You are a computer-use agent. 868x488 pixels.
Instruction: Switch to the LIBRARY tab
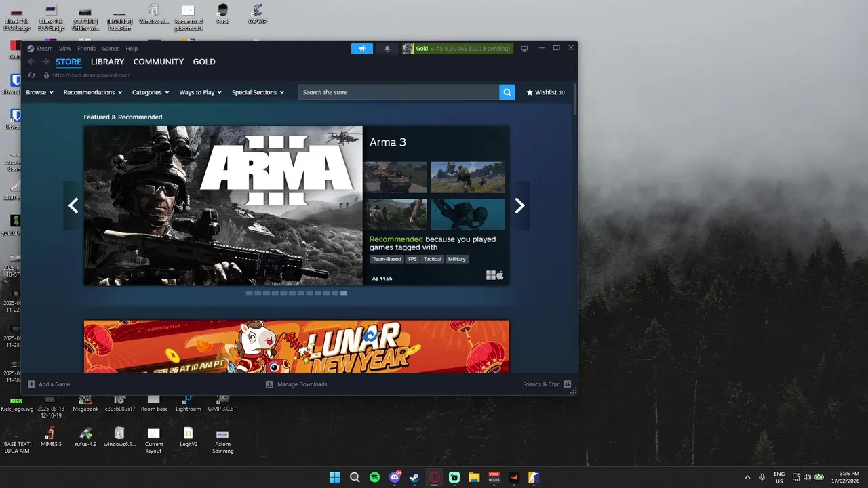click(x=107, y=62)
